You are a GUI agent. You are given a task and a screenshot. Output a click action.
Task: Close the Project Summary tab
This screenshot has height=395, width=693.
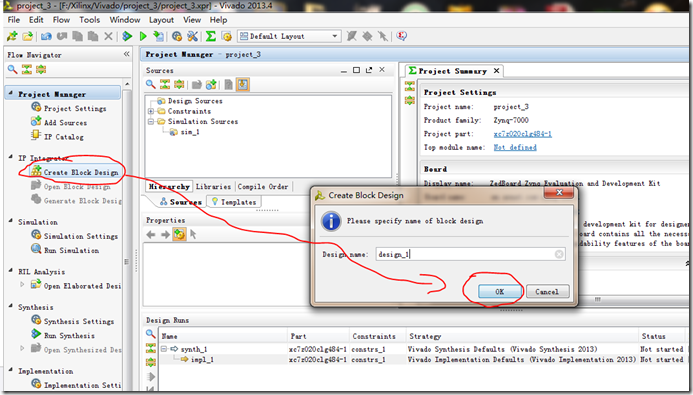(x=496, y=71)
